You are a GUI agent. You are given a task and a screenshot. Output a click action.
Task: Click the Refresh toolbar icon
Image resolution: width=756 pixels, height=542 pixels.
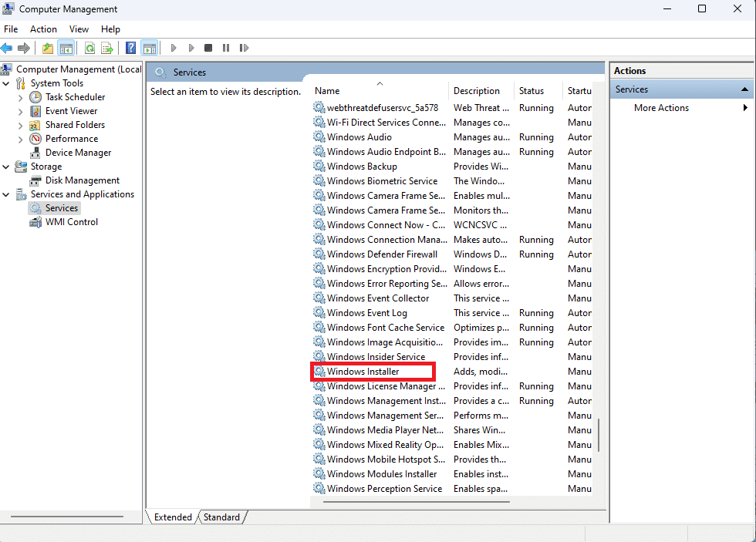pos(89,48)
